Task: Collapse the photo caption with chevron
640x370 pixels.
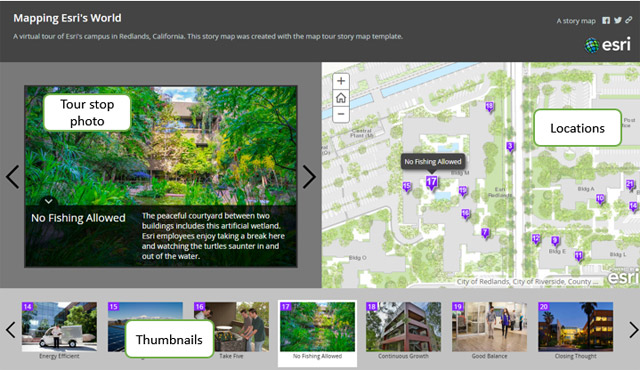Action: [x=49, y=201]
